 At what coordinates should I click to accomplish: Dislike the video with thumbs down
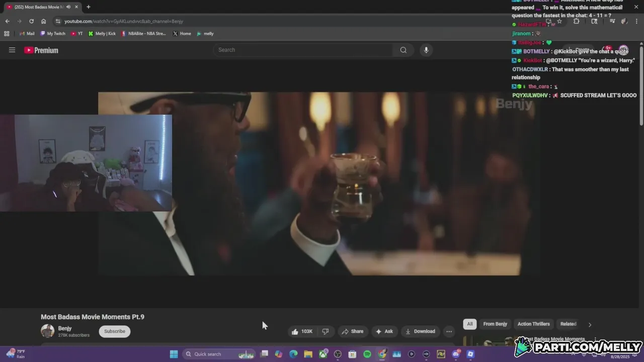pyautogui.click(x=326, y=331)
